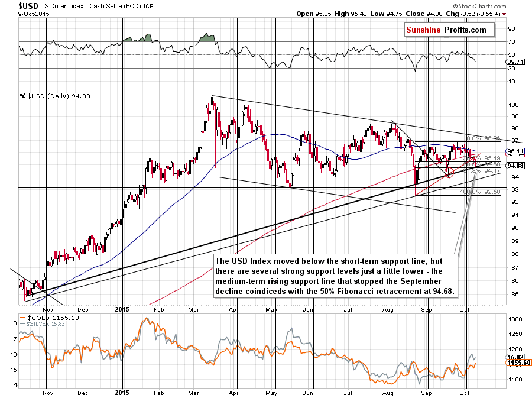Click the 100 level on the price axis
The image size is (532, 398).
point(513,105)
